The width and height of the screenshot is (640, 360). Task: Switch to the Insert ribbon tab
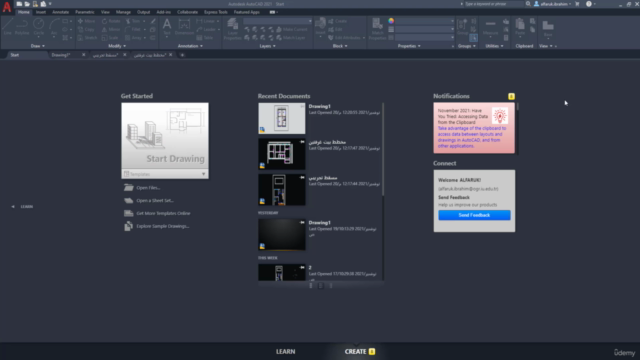click(41, 12)
